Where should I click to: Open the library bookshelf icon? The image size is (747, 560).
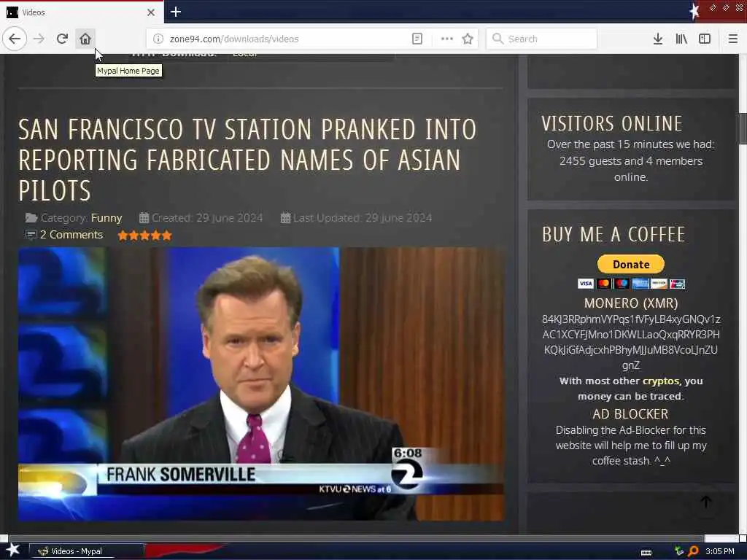(681, 39)
